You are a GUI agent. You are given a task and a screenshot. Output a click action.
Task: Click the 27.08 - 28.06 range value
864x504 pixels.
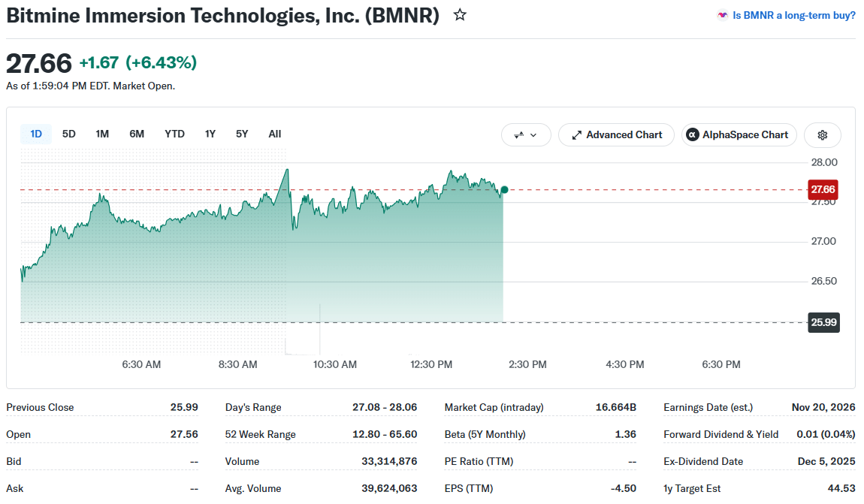pyautogui.click(x=385, y=407)
